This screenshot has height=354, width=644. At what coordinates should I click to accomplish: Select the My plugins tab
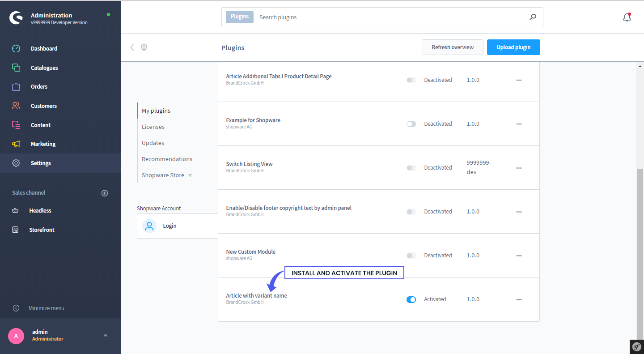[156, 111]
